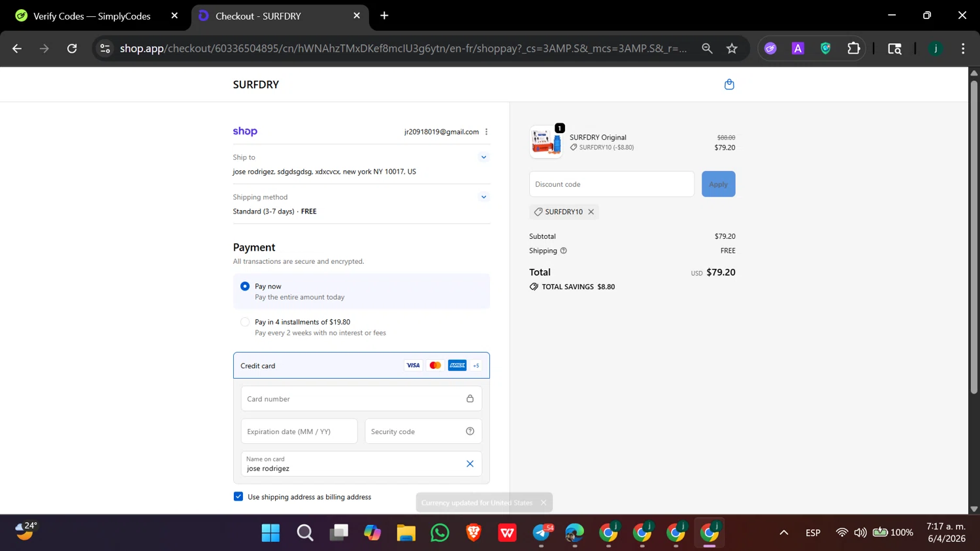Open Telegram from the taskbar
980x551 pixels.
542,533
